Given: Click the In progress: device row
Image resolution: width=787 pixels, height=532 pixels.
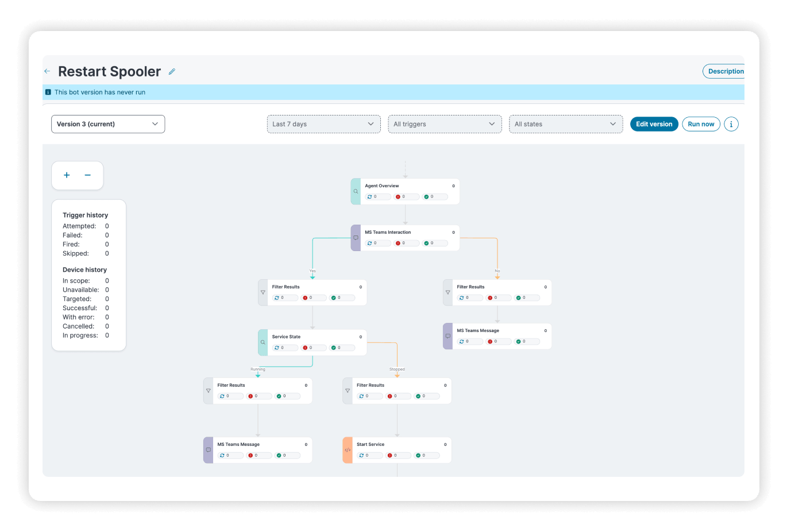Looking at the screenshot, I should point(86,336).
